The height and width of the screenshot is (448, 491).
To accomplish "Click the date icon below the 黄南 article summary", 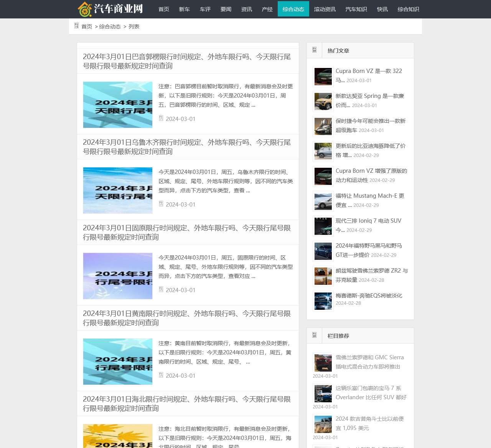I will (161, 376).
